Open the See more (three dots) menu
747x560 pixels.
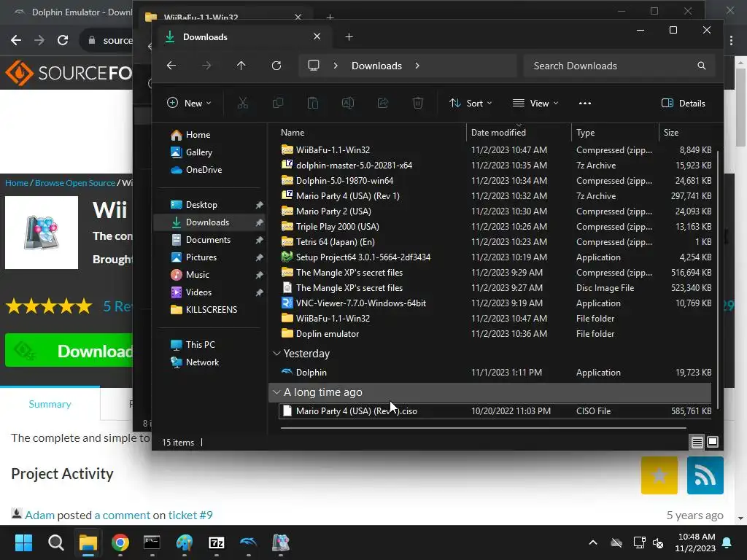584,103
